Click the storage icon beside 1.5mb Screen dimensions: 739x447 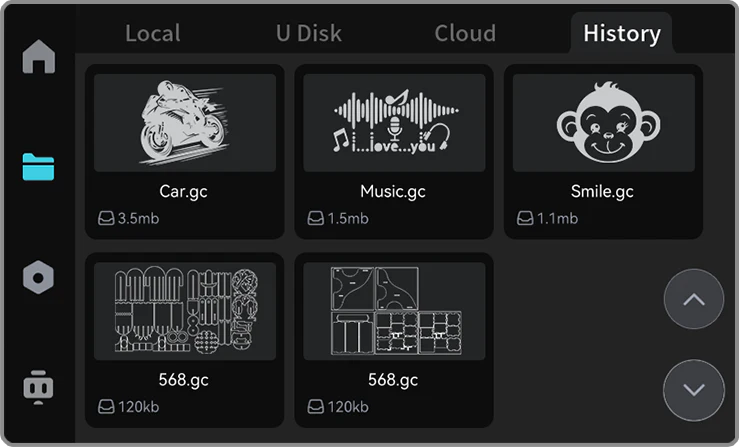pyautogui.click(x=315, y=218)
